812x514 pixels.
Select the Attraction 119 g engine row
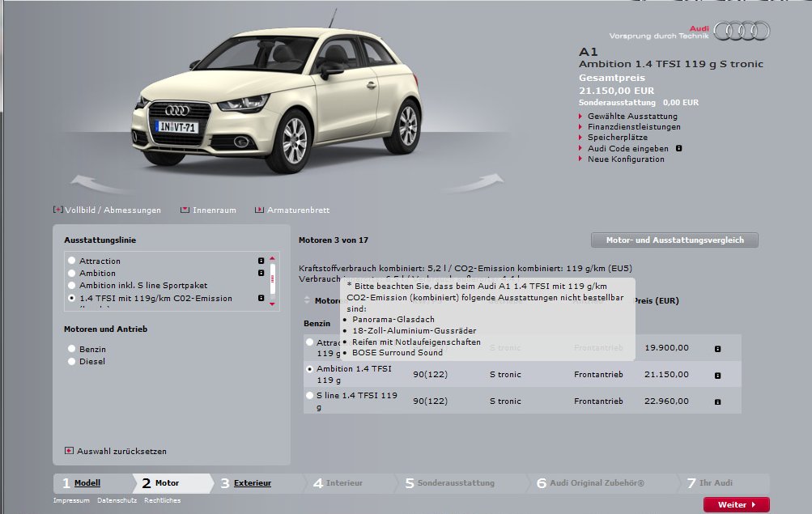pyautogui.click(x=310, y=342)
